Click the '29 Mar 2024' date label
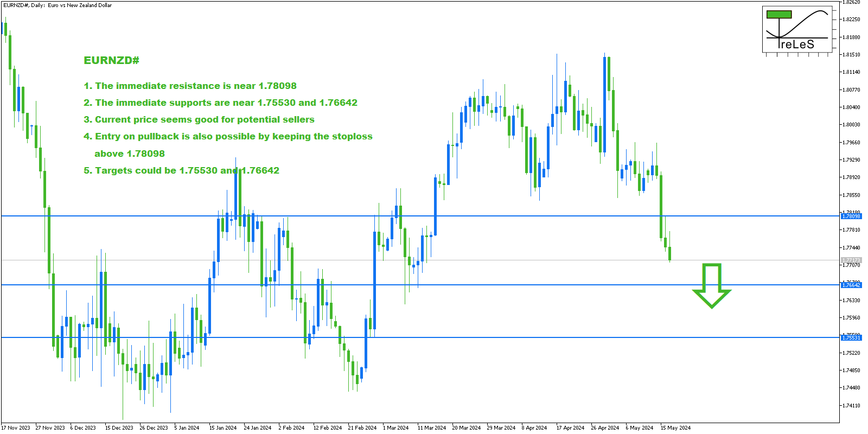This screenshot has height=434, width=868. [x=501, y=428]
